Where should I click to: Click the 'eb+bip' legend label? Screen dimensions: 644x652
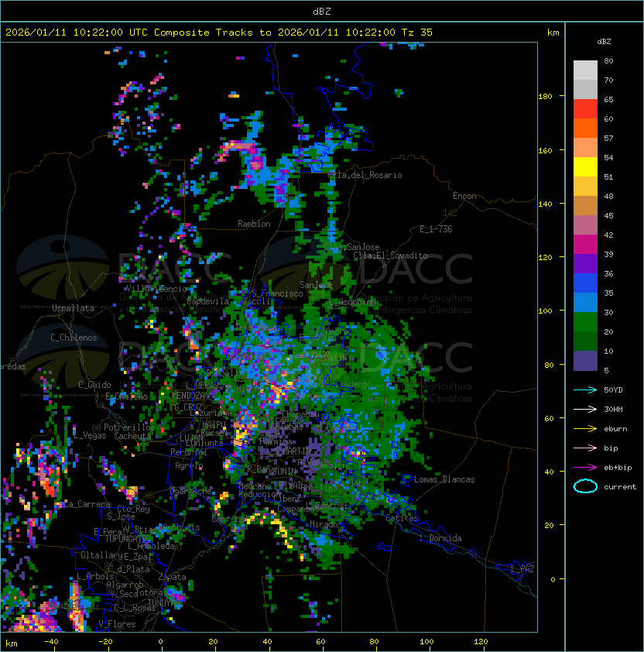click(618, 468)
